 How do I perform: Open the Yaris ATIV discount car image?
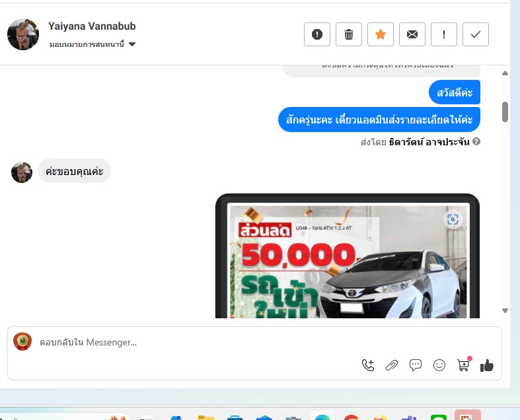click(x=348, y=256)
